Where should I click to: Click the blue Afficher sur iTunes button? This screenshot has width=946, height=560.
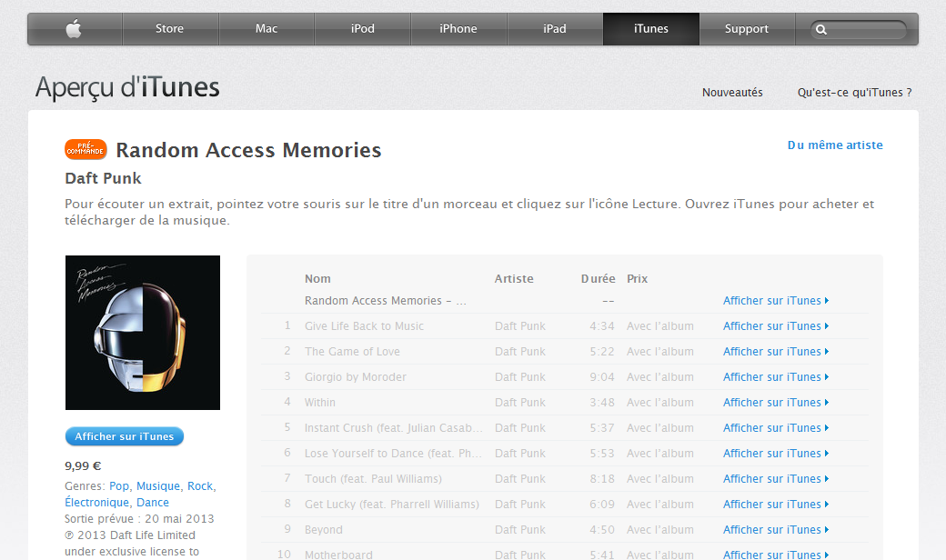click(125, 436)
